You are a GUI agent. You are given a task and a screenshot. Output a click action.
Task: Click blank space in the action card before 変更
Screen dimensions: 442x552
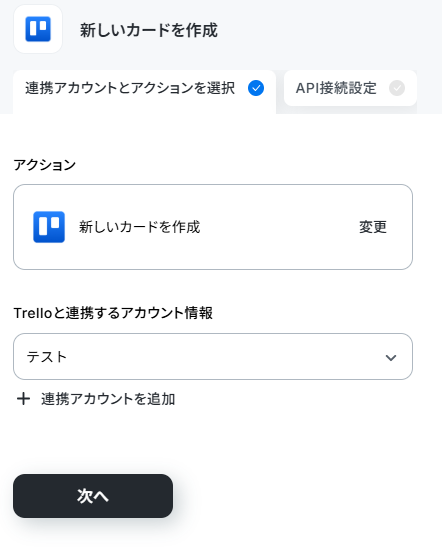click(x=280, y=227)
